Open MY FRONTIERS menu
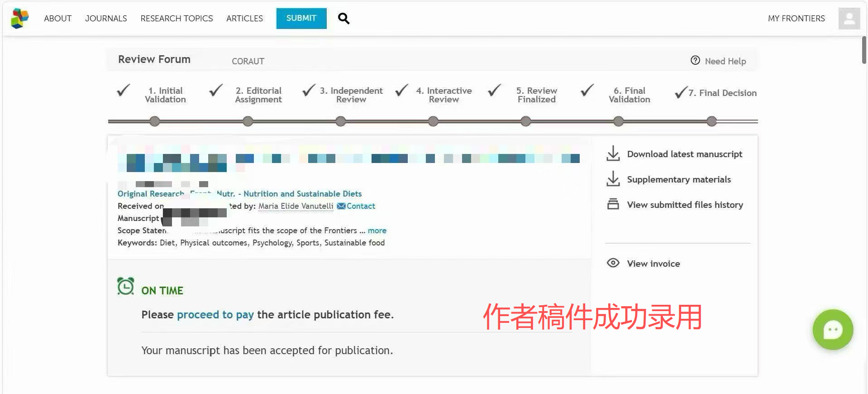This screenshot has height=394, width=868. click(x=796, y=19)
